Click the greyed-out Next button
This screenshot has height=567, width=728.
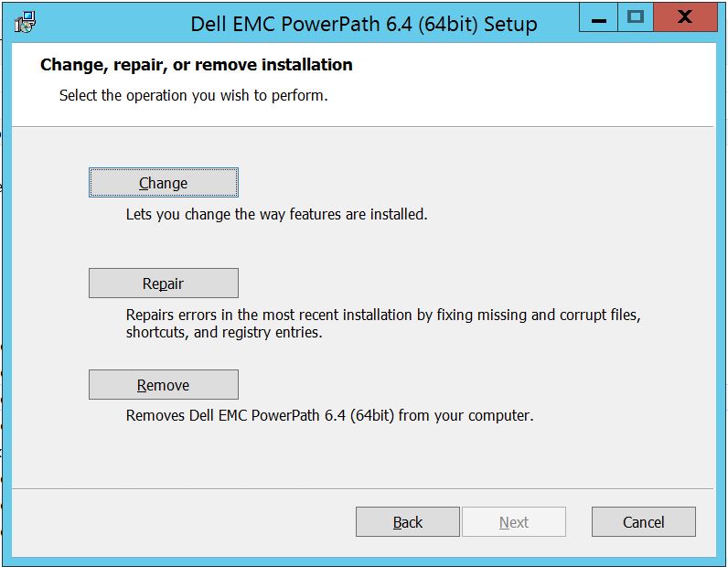513,522
